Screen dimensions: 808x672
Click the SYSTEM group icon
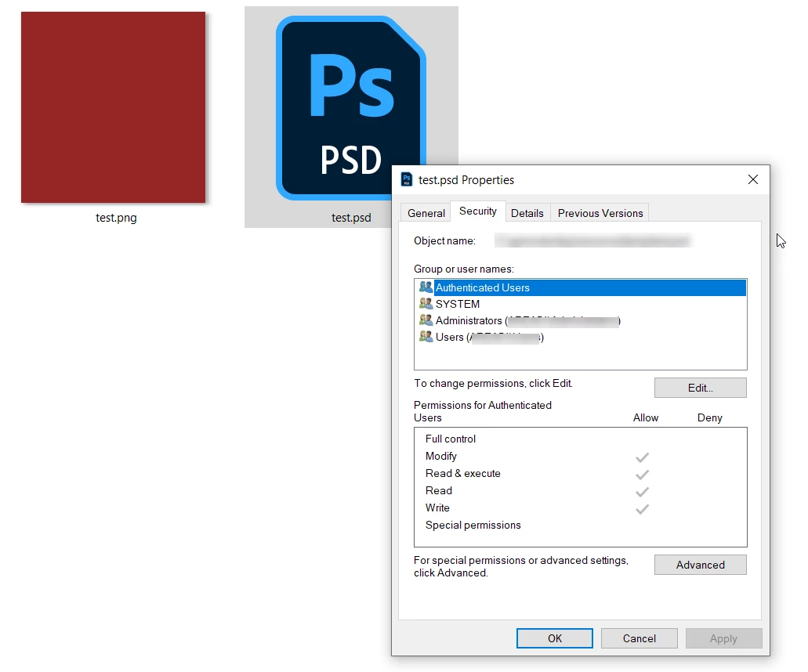click(x=426, y=303)
